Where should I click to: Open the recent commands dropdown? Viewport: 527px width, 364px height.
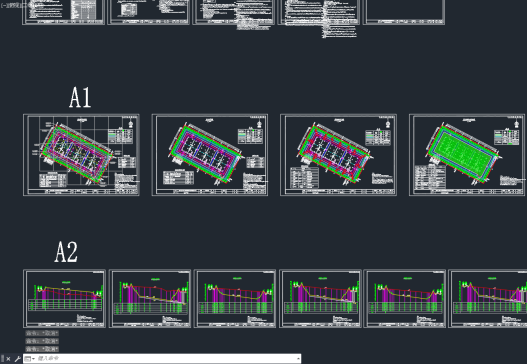(x=30, y=359)
